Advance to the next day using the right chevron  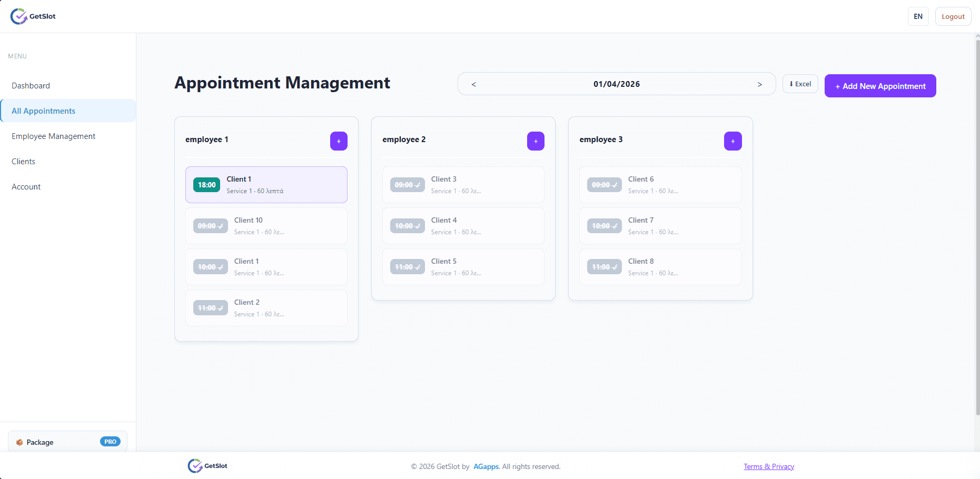(x=760, y=84)
